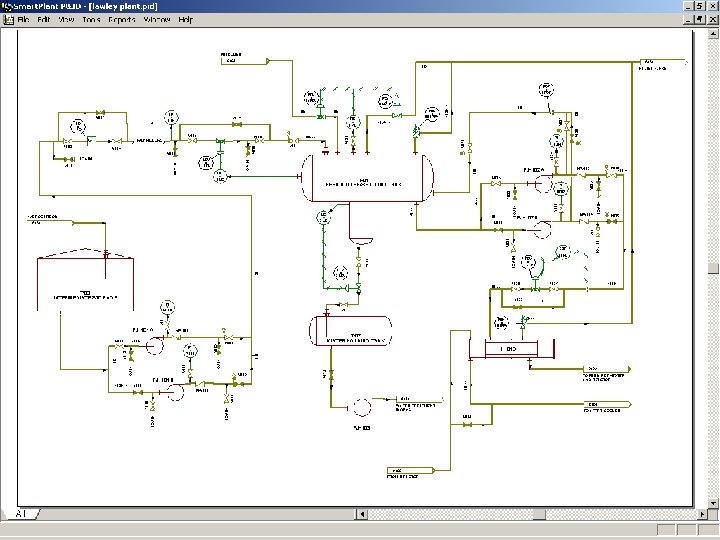Viewport: 720px width, 540px height.
Task: Click the document icon beside File menu
Action: (x=8, y=20)
